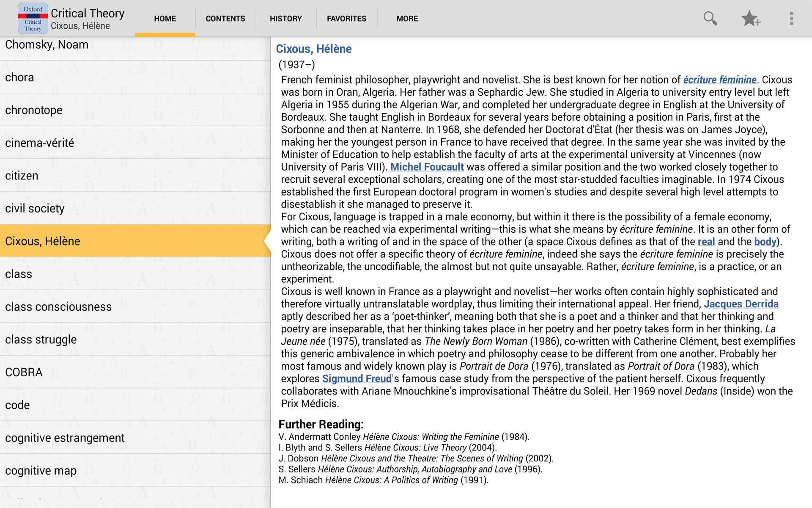Open the Sigmund Freud link
Screen dimensions: 812x508
click(357, 378)
